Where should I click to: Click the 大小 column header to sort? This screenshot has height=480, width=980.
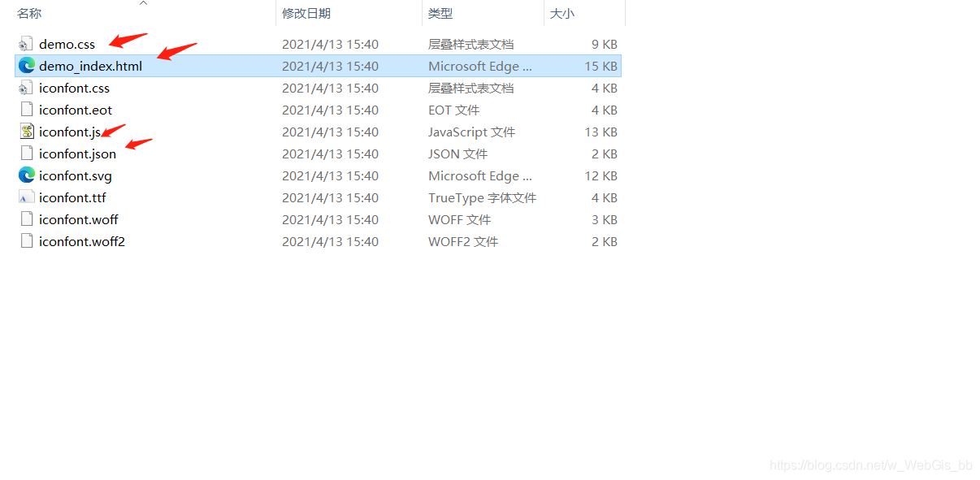point(561,13)
